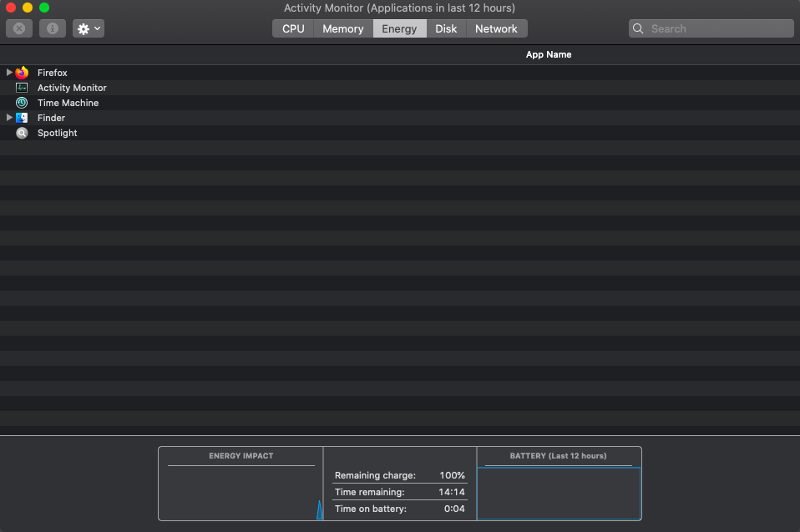Select the Finder row text
800x532 pixels.
[x=51, y=118]
